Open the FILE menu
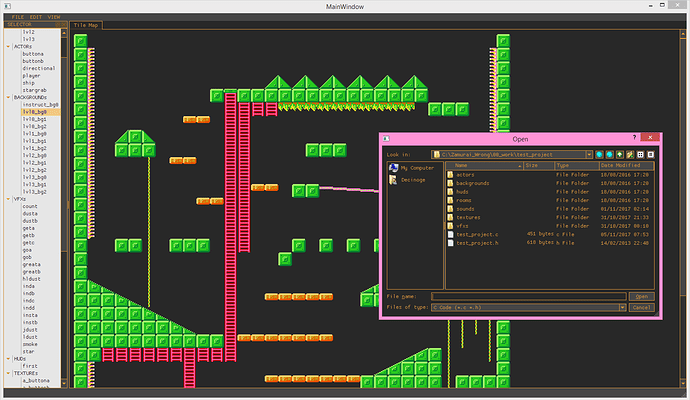 [18, 17]
